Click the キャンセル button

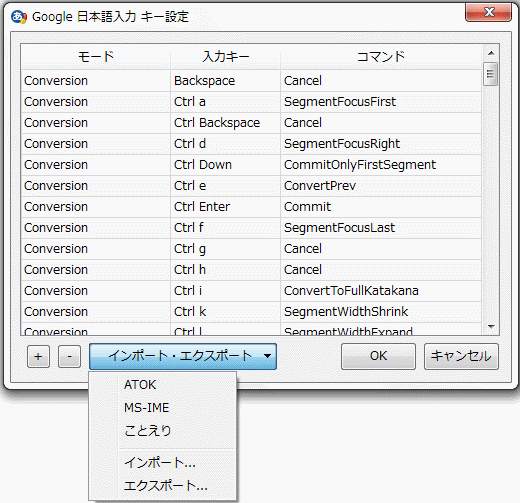point(461,356)
